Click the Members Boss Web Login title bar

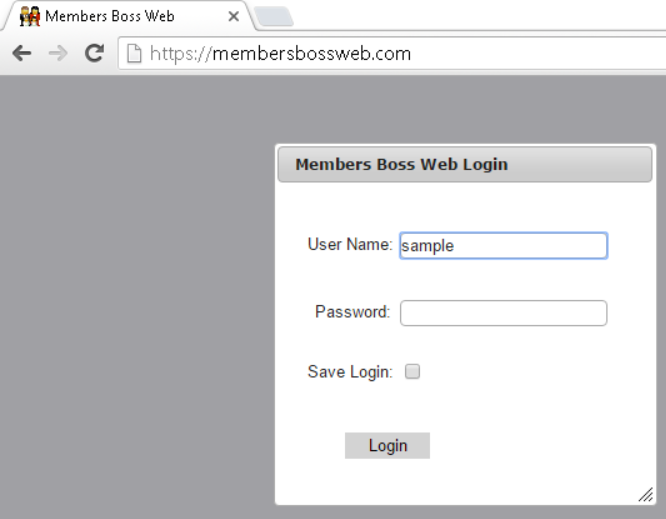[465, 164]
